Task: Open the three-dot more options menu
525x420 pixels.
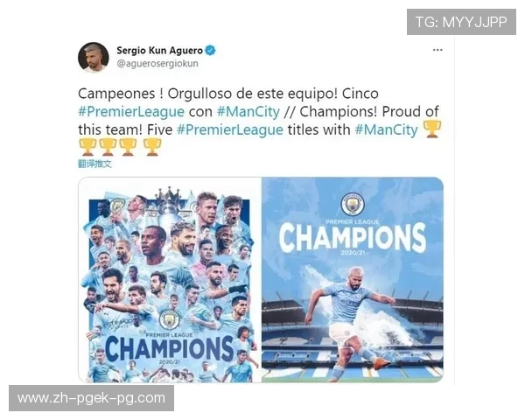Action: tap(437, 50)
